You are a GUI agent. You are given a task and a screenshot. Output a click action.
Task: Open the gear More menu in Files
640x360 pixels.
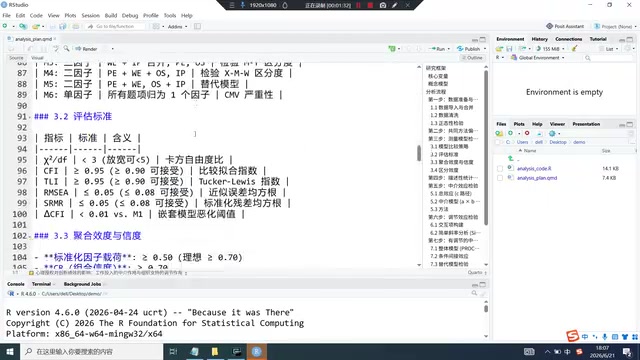(553, 133)
